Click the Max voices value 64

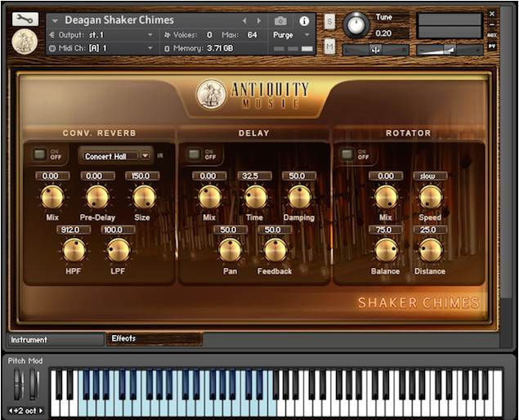(x=253, y=35)
